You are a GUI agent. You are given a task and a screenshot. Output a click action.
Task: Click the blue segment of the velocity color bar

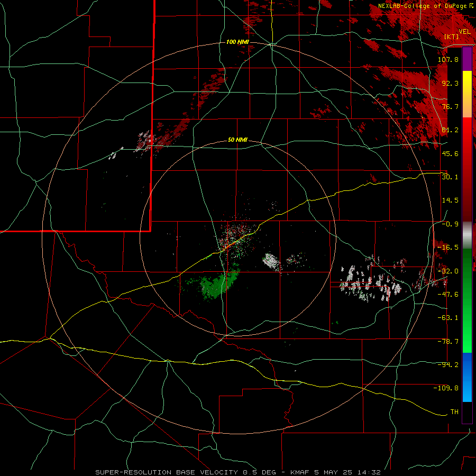pyautogui.click(x=467, y=377)
